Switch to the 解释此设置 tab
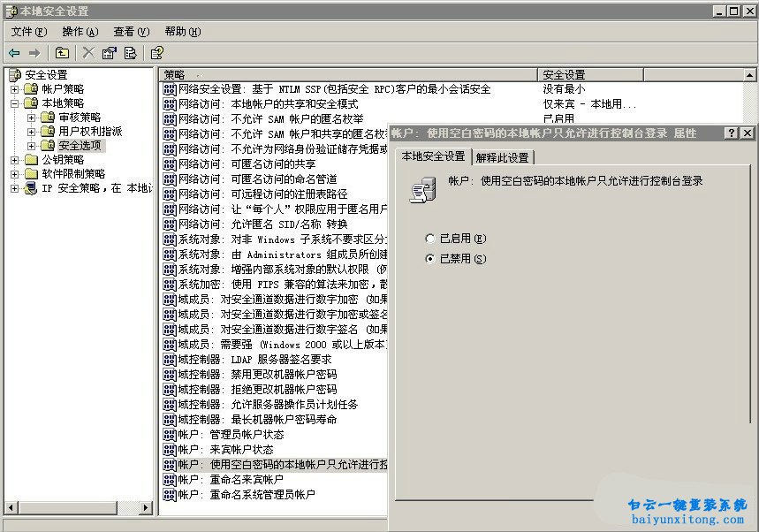Screen dimensions: 759x532 502,157
